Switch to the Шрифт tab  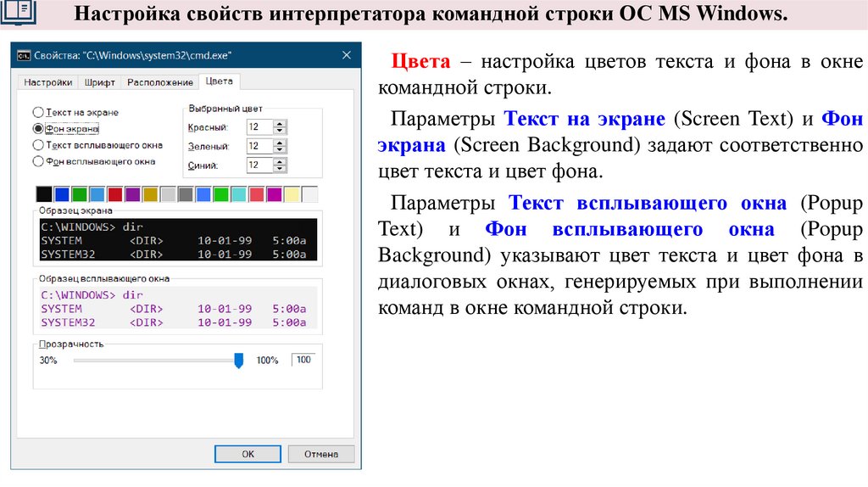click(100, 82)
